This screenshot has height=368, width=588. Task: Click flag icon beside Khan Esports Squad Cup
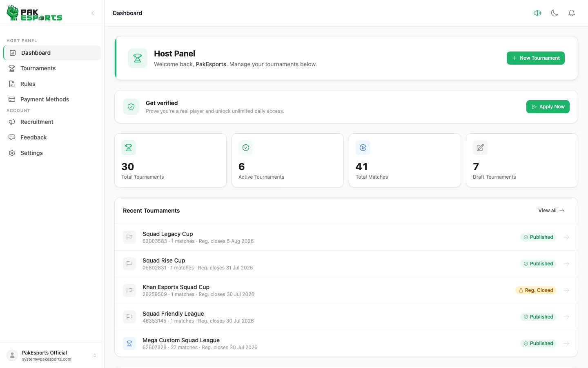tap(129, 290)
